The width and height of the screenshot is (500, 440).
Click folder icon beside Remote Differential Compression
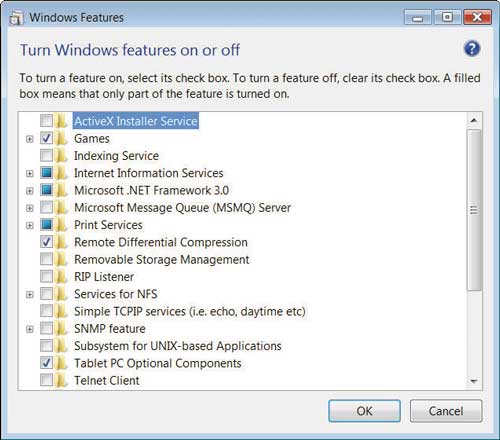coord(61,242)
